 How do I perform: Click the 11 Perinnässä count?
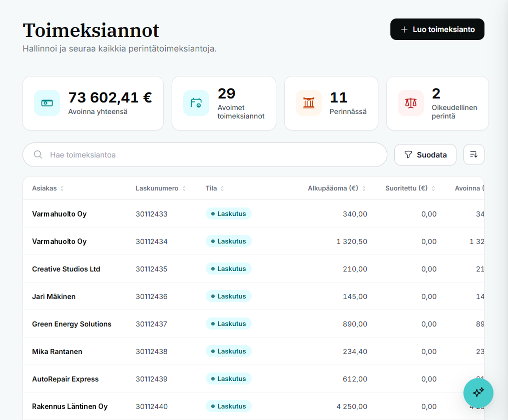pos(338,97)
